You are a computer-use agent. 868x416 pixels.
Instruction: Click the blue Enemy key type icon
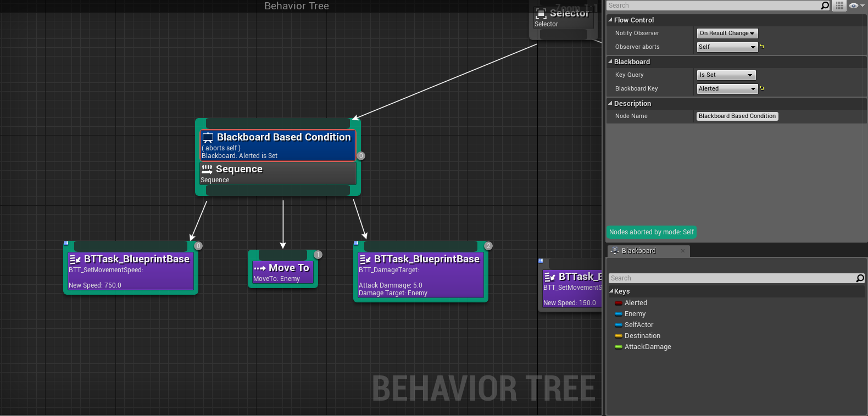[x=618, y=314]
